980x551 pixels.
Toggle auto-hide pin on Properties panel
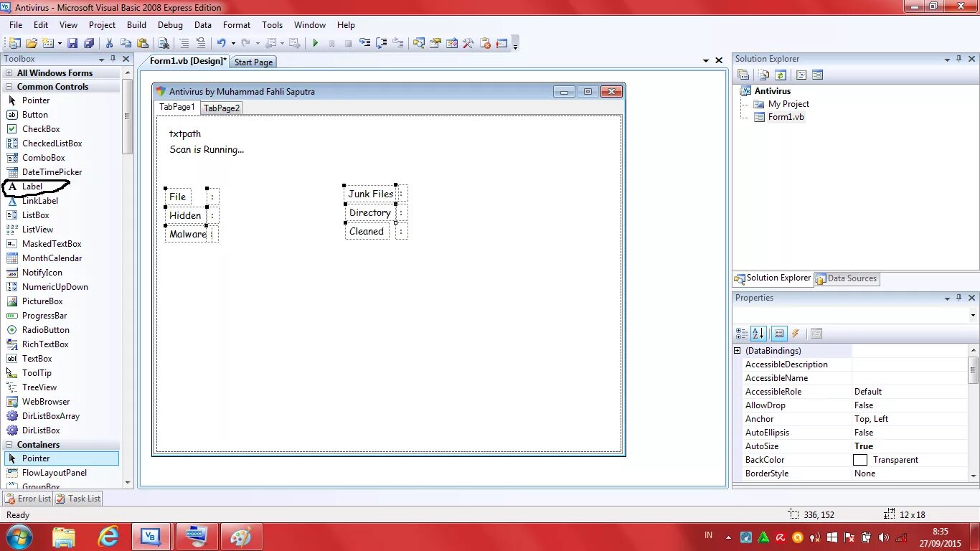click(958, 298)
